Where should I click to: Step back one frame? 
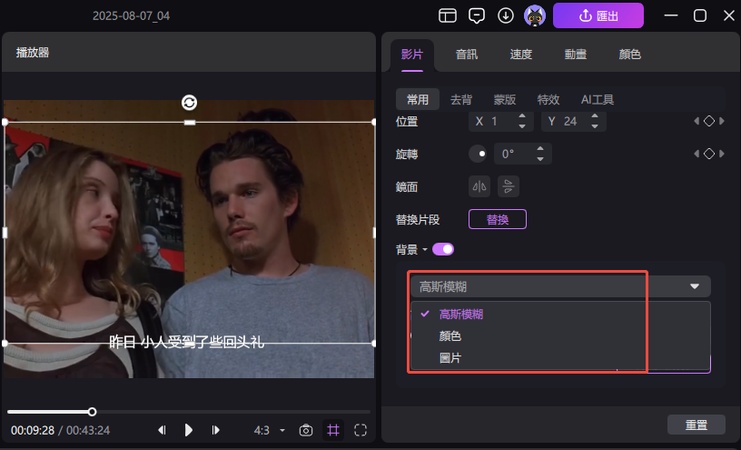coord(162,430)
